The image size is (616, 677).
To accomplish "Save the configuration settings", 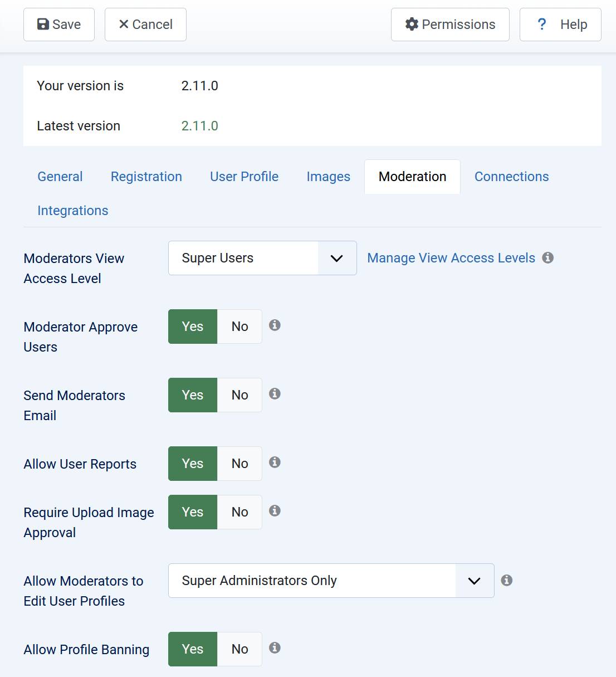I will tap(59, 25).
